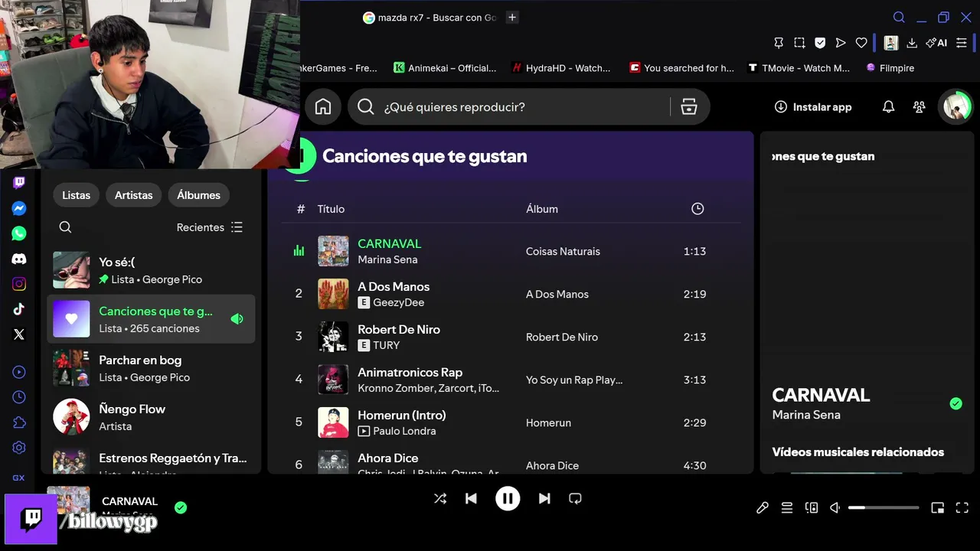Open Spotify's Browse icon in search bar
The image size is (980, 551).
689,107
